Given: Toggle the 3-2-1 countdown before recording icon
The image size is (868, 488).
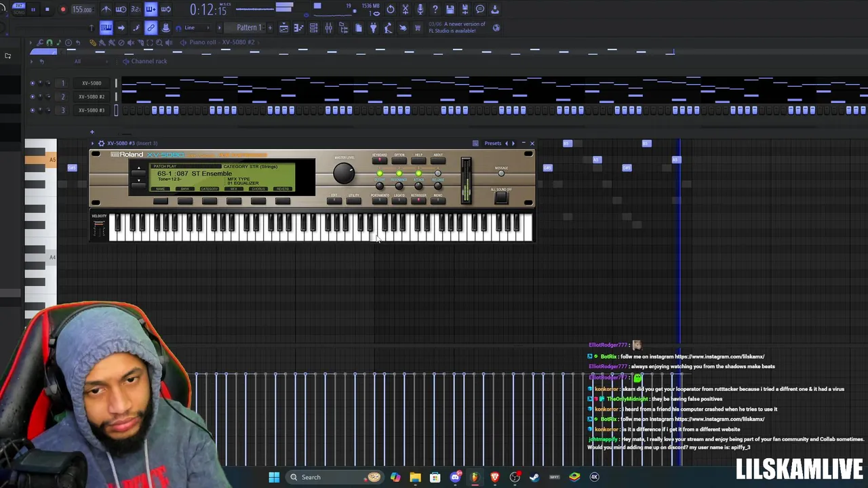Looking at the screenshot, I should (136, 9).
